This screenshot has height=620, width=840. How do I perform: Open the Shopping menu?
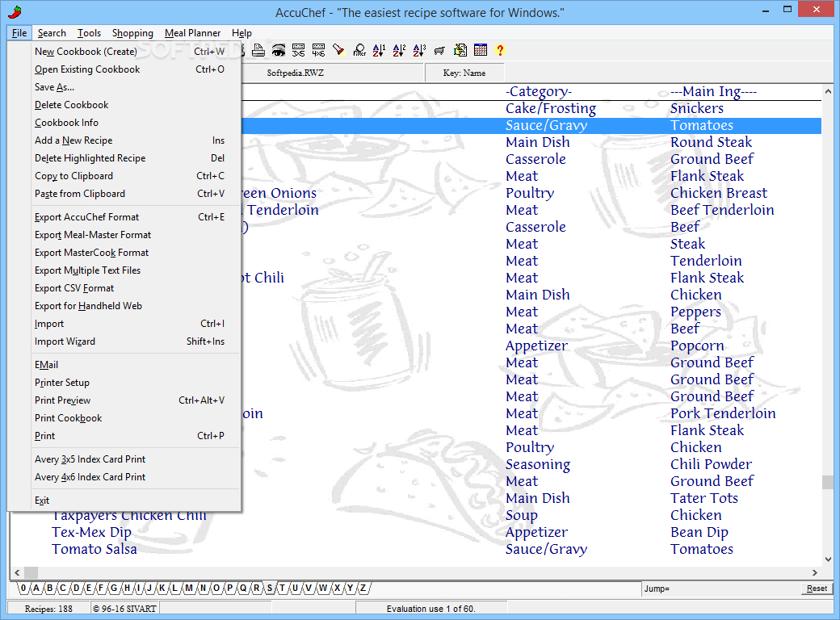coord(132,32)
